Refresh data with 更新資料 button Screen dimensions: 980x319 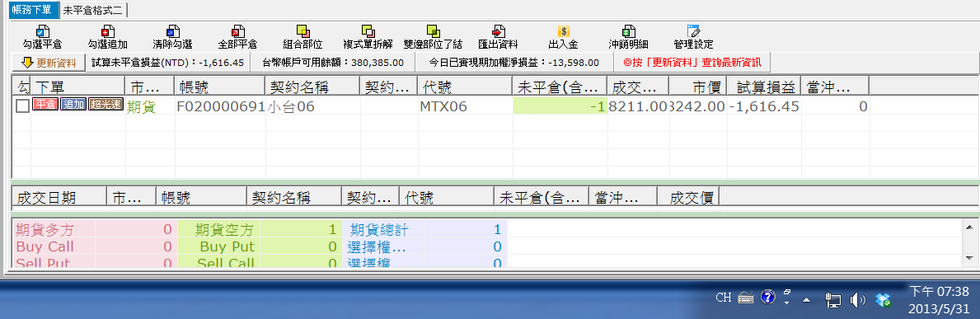[x=48, y=63]
